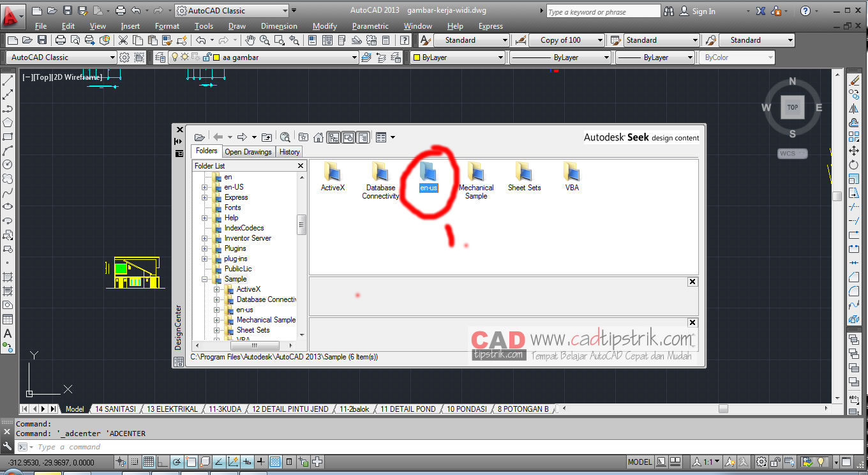
Task: Click the Plot printer icon in standard toolbar
Action: pyautogui.click(x=61, y=40)
